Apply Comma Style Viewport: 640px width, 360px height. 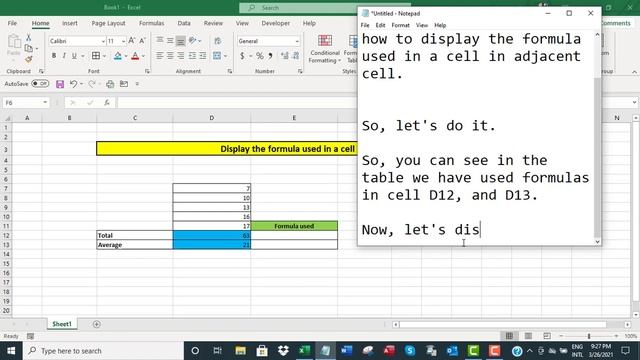[270, 56]
